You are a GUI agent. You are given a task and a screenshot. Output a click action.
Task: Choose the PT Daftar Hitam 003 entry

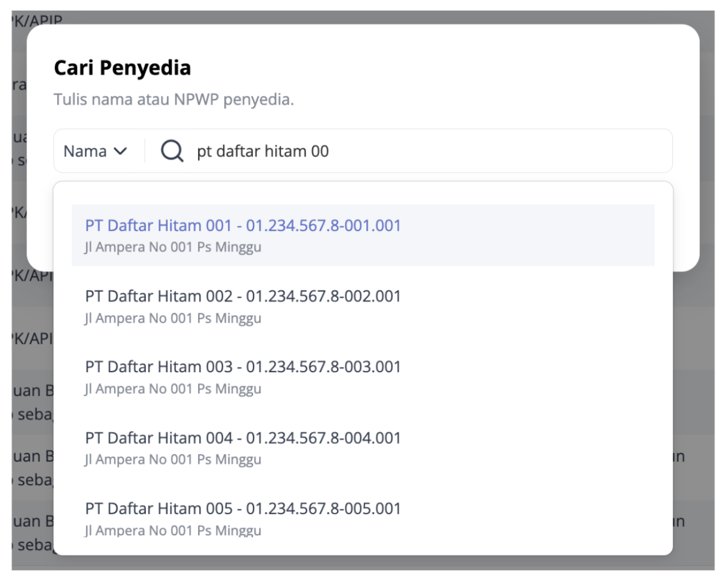coord(363,376)
